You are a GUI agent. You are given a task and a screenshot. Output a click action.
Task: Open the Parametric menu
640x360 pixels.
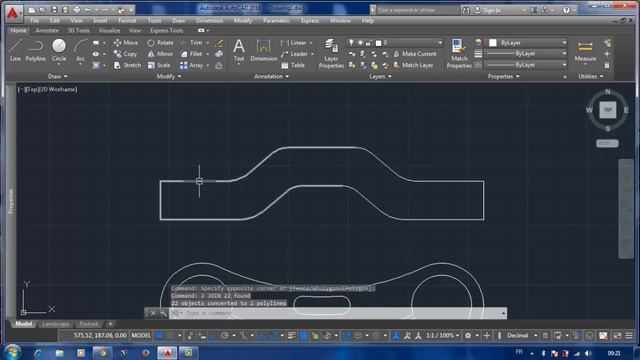276,20
